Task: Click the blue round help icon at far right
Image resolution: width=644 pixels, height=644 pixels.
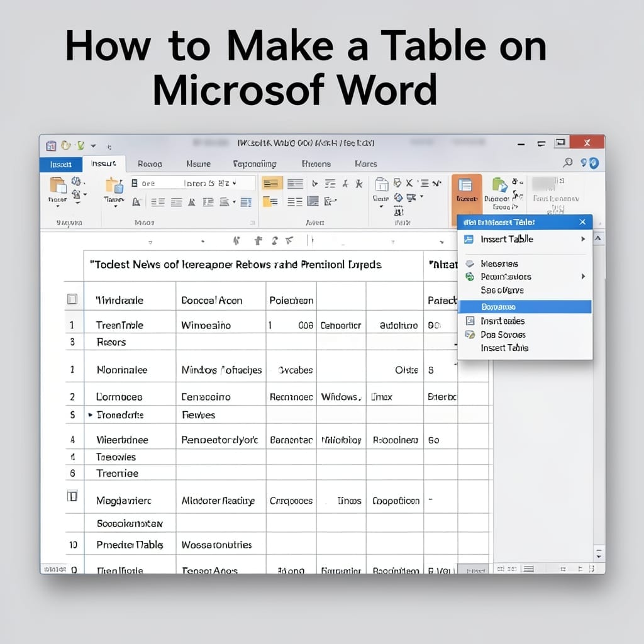Action: [x=594, y=163]
